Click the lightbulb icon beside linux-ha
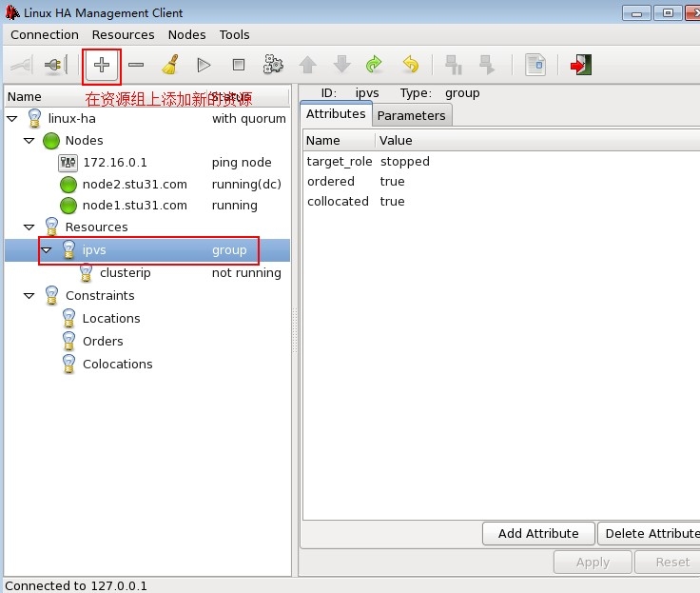The width and height of the screenshot is (700, 593). click(34, 118)
